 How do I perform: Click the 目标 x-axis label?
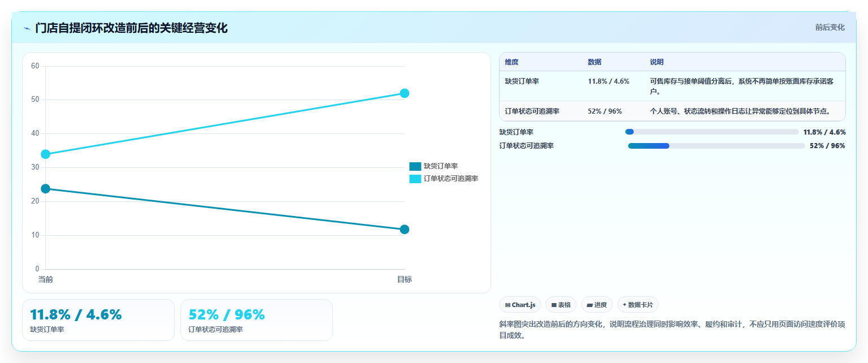[405, 279]
